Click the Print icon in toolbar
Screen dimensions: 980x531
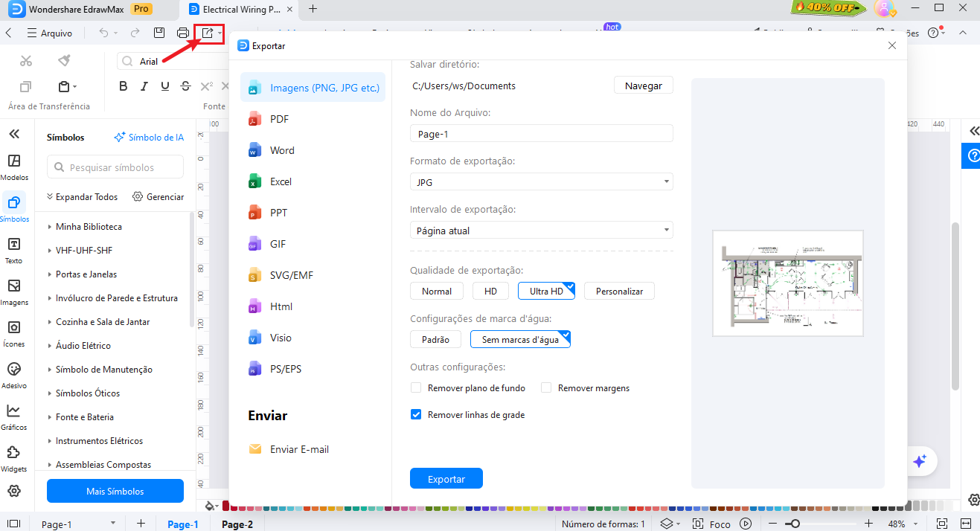(x=183, y=33)
